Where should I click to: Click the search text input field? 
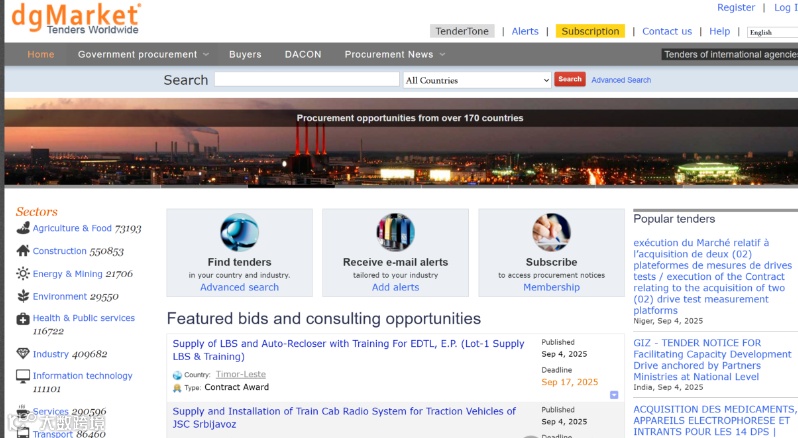[x=307, y=79]
